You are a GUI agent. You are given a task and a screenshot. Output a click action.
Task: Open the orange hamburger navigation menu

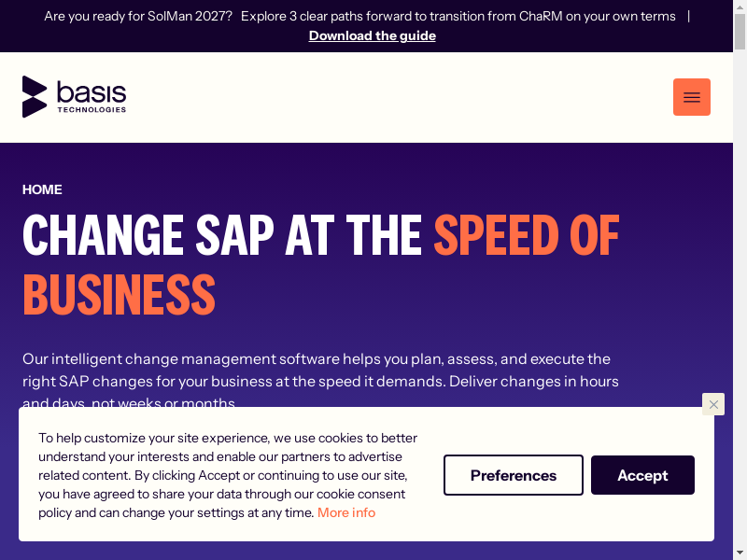pos(691,97)
